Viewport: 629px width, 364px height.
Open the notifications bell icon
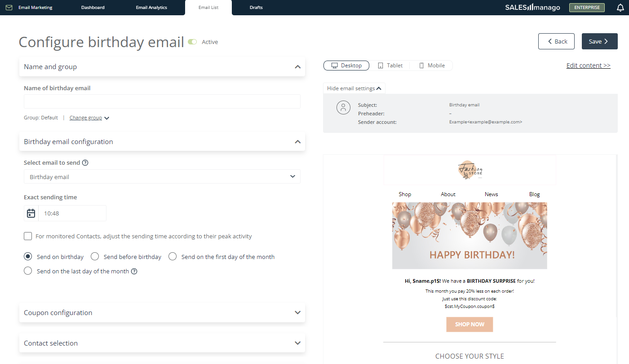[620, 8]
